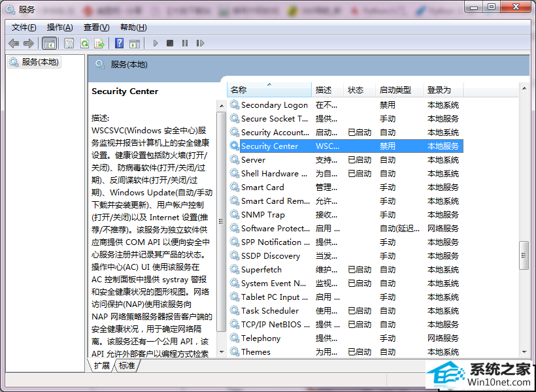Click the gear icon beside Security Center

coord(234,146)
